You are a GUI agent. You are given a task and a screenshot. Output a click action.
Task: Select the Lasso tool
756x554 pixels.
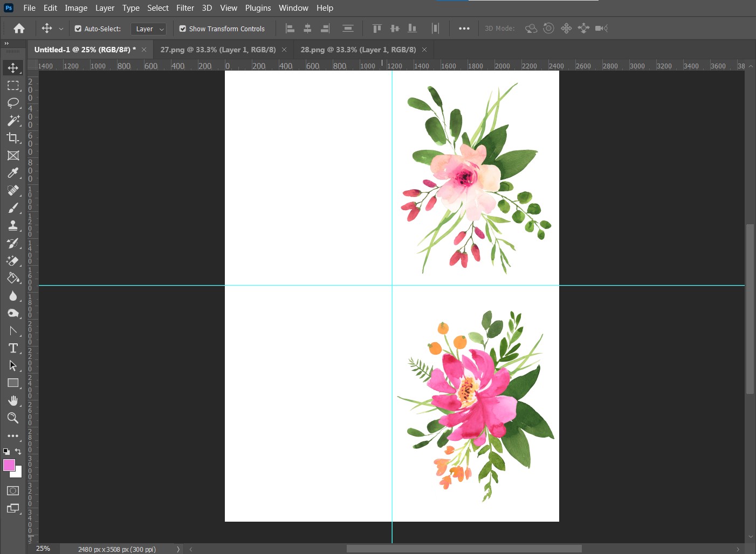13,103
